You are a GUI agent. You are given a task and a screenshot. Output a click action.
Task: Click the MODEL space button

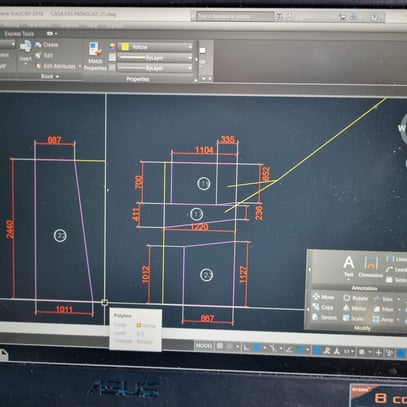click(204, 346)
